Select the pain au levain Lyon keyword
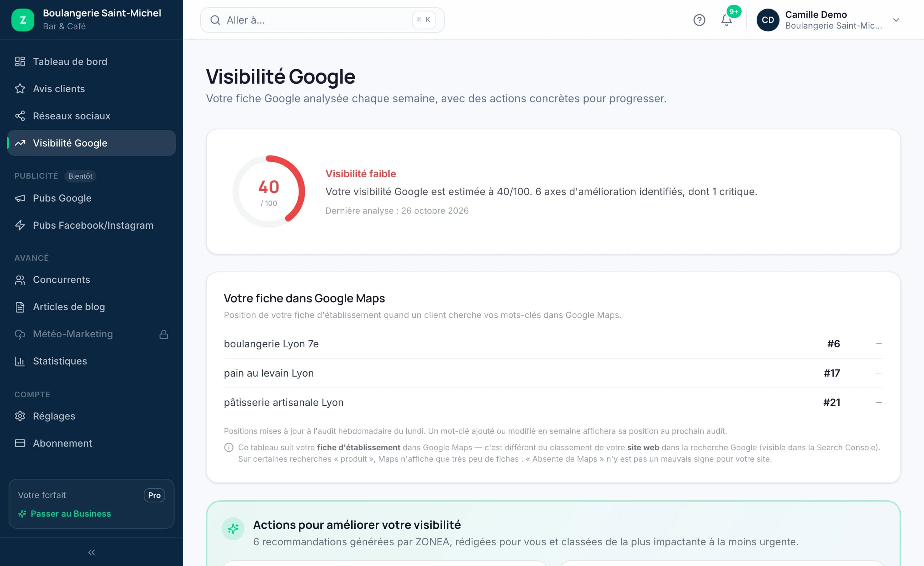Viewport: 924px width, 566px height. [x=269, y=373]
